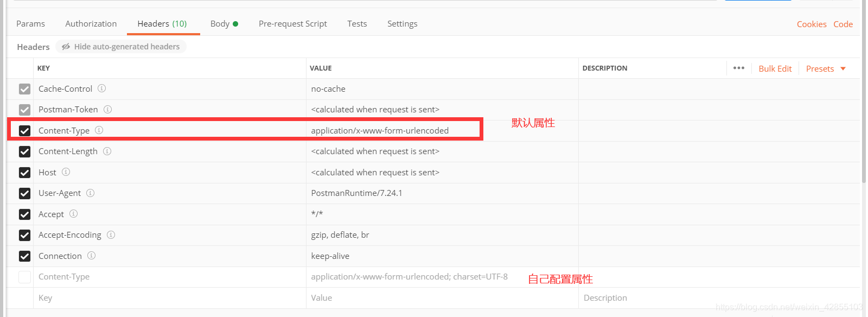The height and width of the screenshot is (317, 868).
Task: Click info icon beside Host header
Action: (x=66, y=172)
